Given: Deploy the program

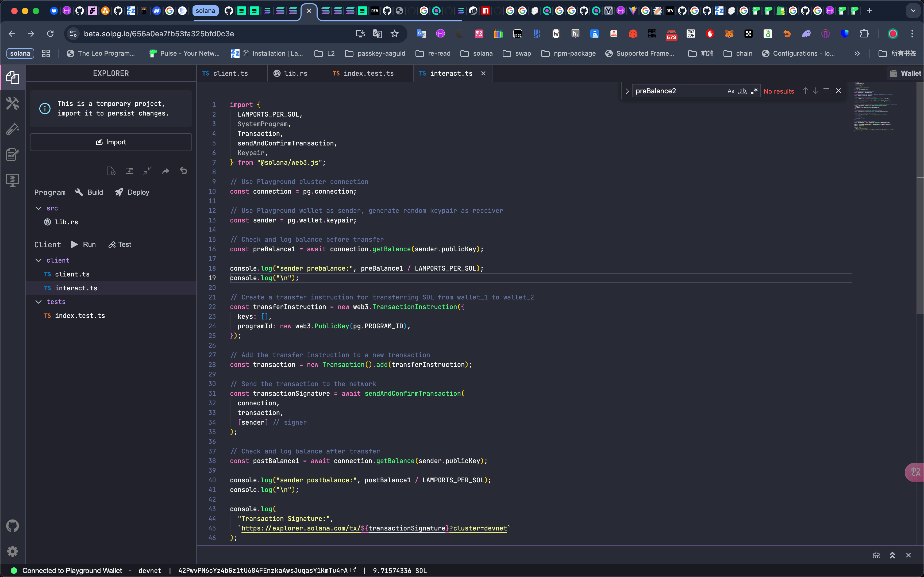Looking at the screenshot, I should (132, 192).
